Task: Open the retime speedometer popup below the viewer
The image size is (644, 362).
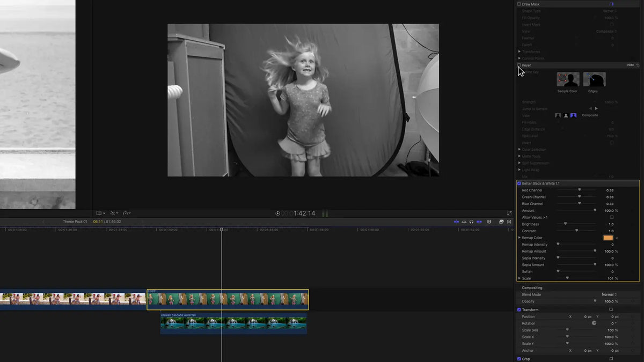Action: 127,213
